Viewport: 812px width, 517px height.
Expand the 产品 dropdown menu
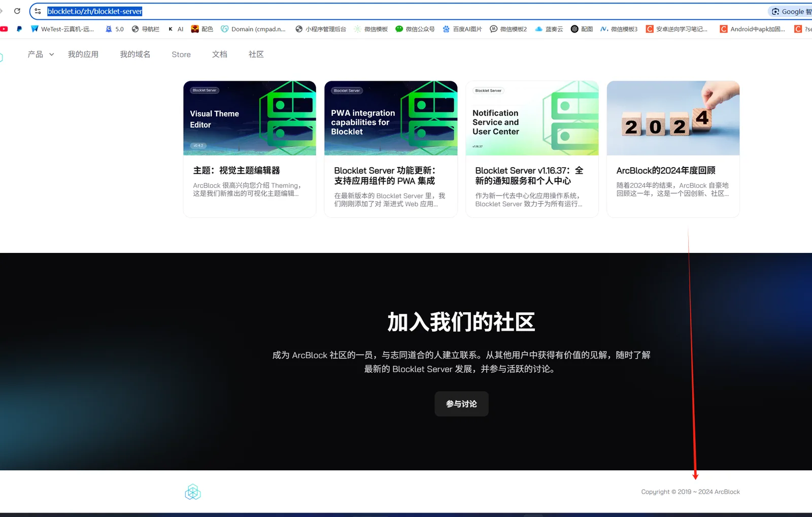pos(41,54)
